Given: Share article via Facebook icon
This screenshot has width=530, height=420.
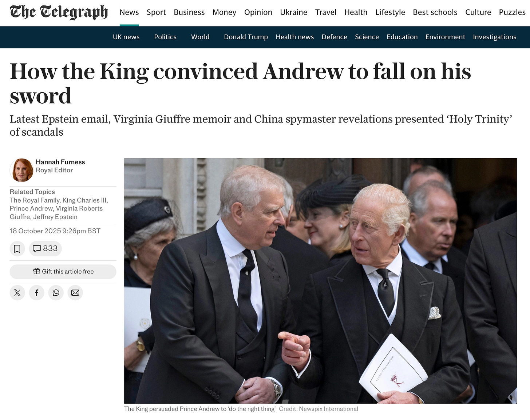Looking at the screenshot, I should (36, 293).
